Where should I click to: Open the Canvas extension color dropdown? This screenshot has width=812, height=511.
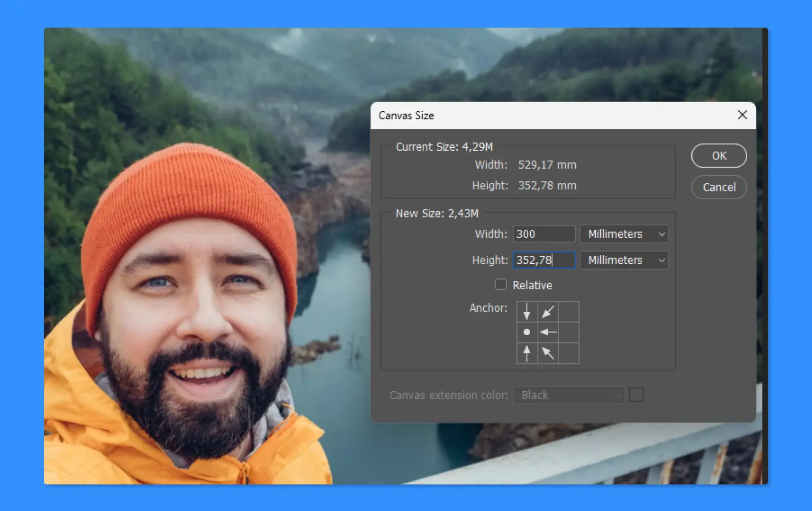(569, 395)
